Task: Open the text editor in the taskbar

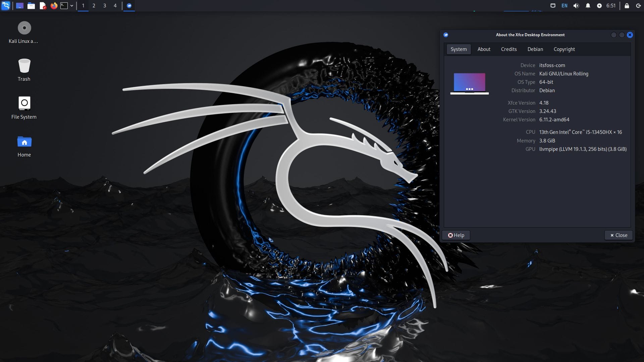Action: tap(43, 5)
